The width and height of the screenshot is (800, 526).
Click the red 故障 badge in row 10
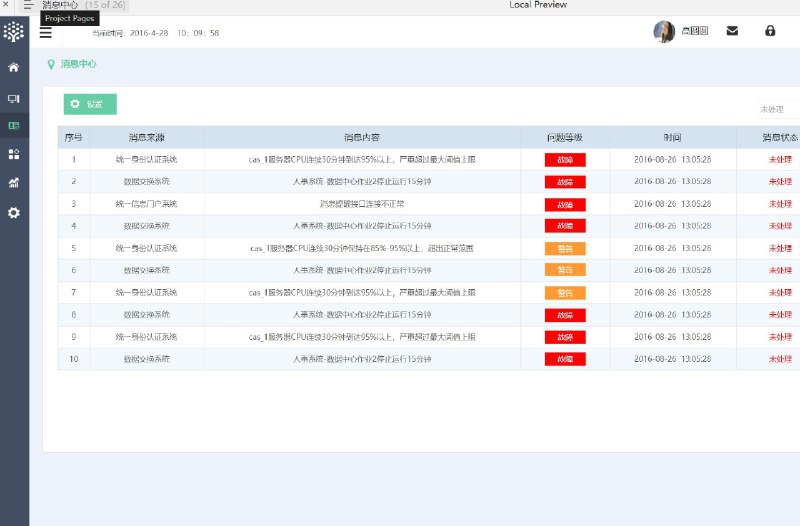[x=565, y=359]
